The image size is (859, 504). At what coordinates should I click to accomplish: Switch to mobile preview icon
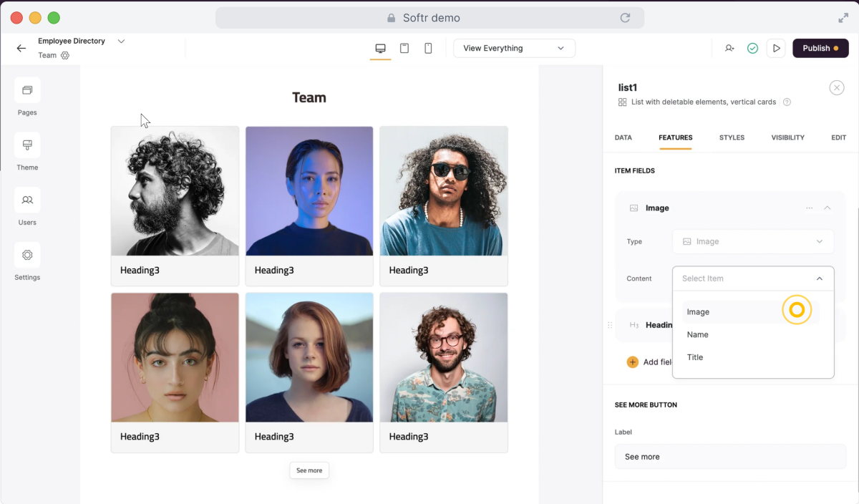(428, 48)
